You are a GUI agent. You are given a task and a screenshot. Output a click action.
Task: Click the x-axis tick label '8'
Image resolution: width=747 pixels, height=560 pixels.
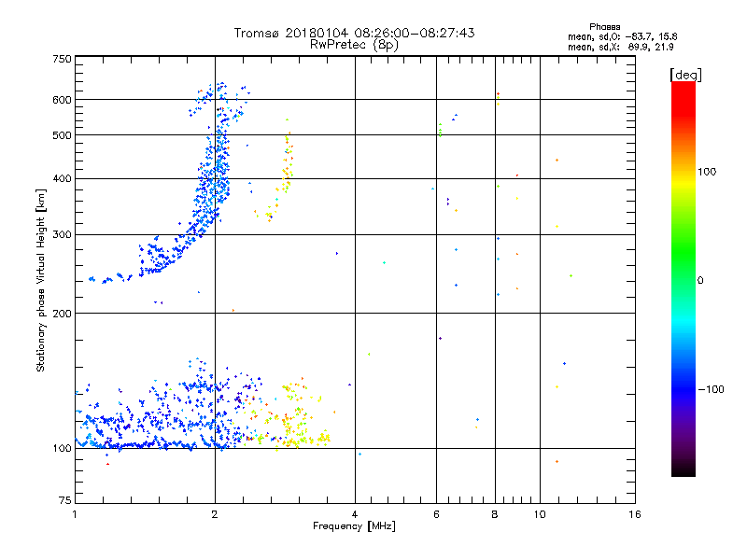[x=495, y=514]
